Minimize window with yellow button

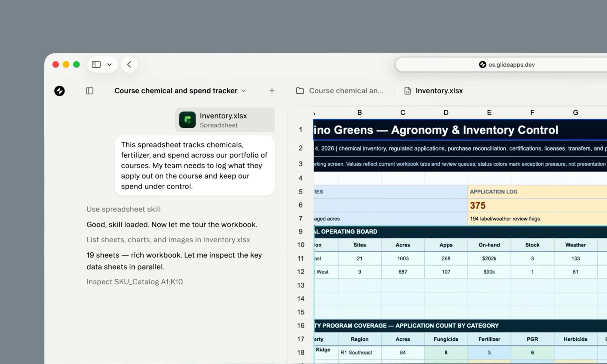(66, 65)
